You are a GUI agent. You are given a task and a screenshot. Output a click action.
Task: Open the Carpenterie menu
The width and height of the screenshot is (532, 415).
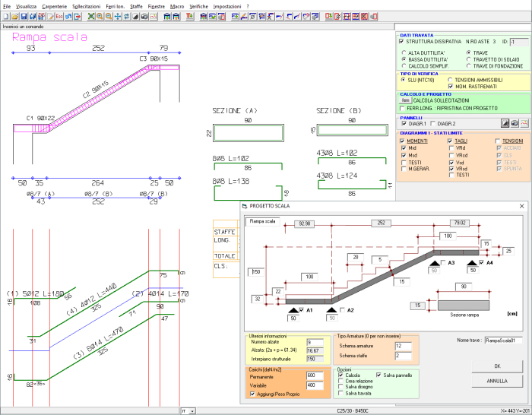(53, 5)
